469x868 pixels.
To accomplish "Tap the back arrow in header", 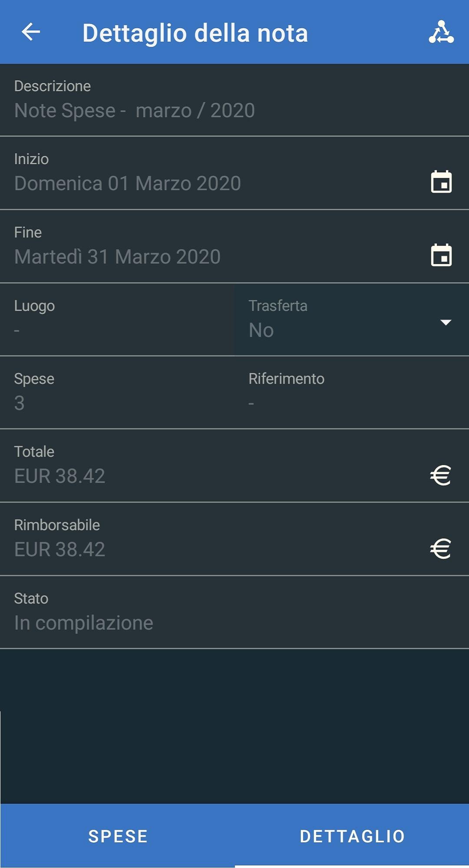I will coord(31,32).
